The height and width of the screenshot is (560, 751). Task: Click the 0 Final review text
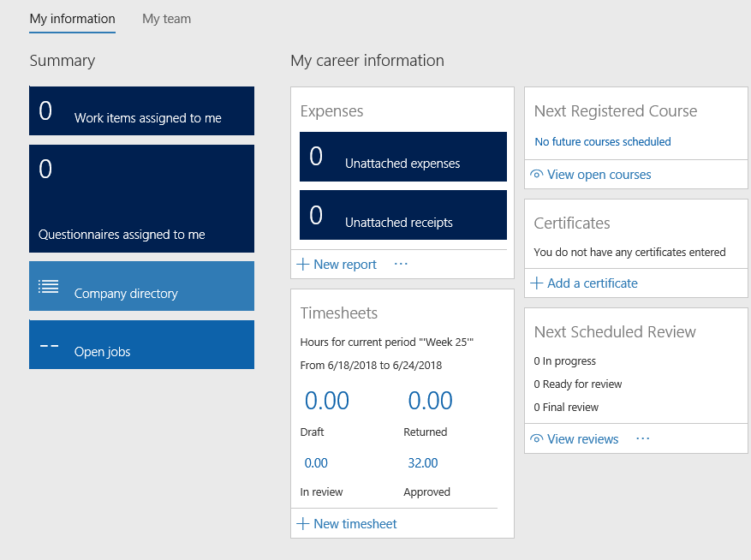(x=566, y=408)
